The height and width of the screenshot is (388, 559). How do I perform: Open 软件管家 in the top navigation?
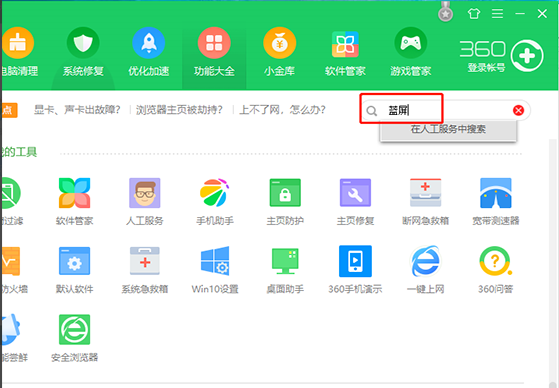(x=345, y=52)
